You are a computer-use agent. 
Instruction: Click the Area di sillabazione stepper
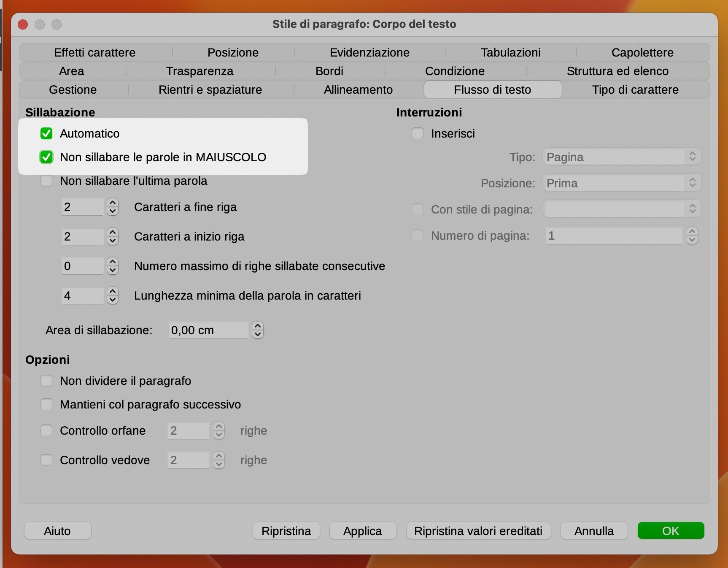(x=258, y=330)
